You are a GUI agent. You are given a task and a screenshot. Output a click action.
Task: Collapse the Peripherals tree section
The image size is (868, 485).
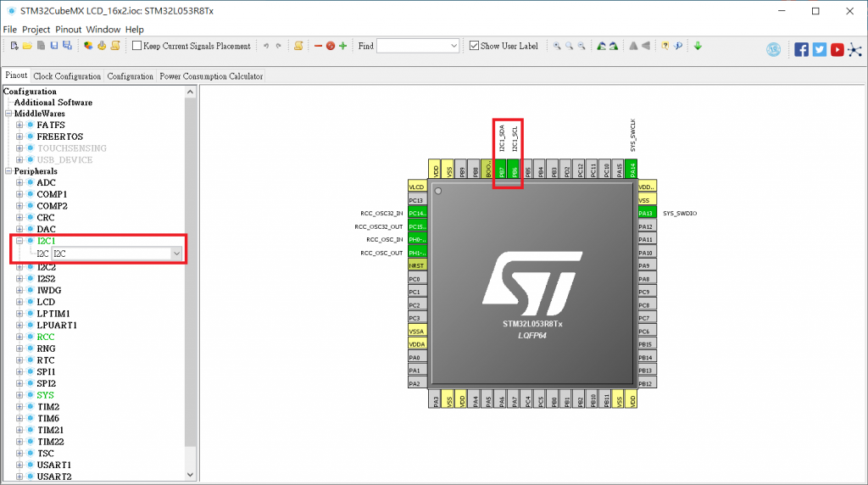pyautogui.click(x=8, y=171)
